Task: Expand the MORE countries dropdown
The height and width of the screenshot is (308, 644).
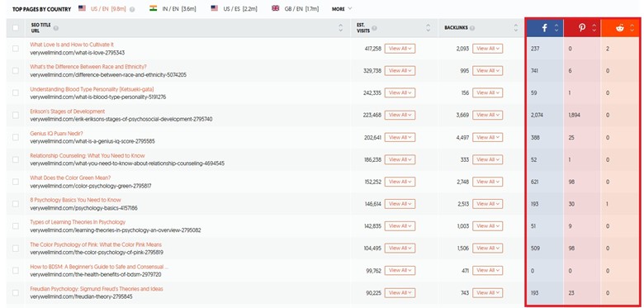Action: point(342,8)
